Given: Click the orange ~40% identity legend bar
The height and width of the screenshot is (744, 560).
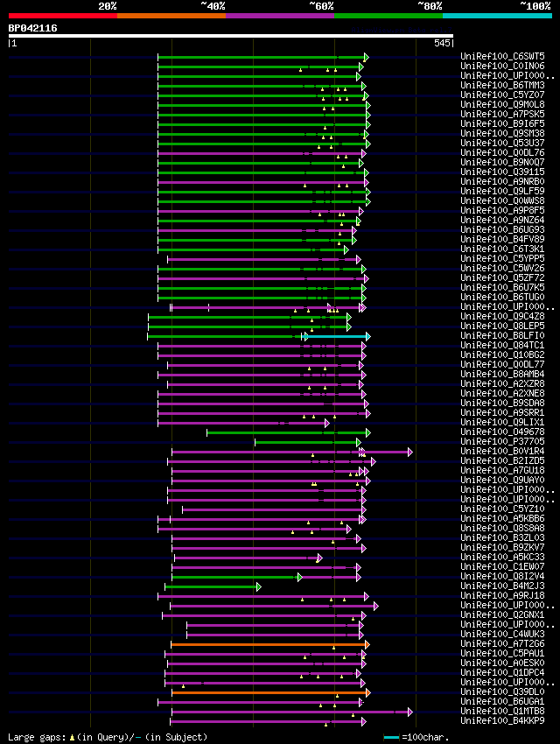Looking at the screenshot, I should coord(171,16).
